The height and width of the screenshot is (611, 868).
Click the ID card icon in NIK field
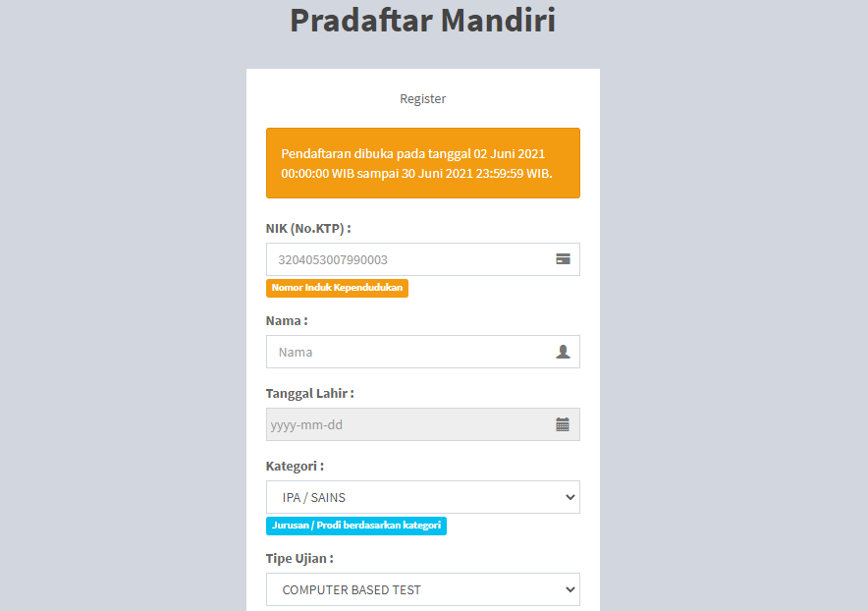pyautogui.click(x=563, y=259)
